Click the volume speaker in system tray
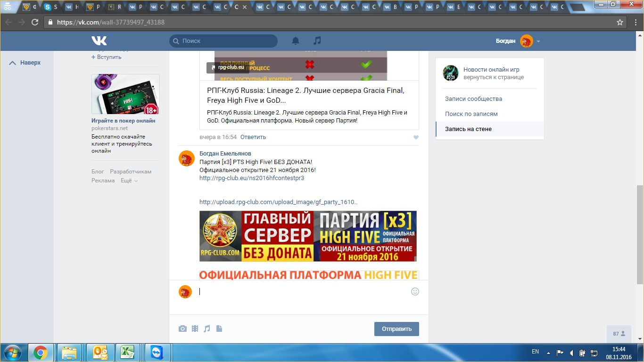 [571, 352]
